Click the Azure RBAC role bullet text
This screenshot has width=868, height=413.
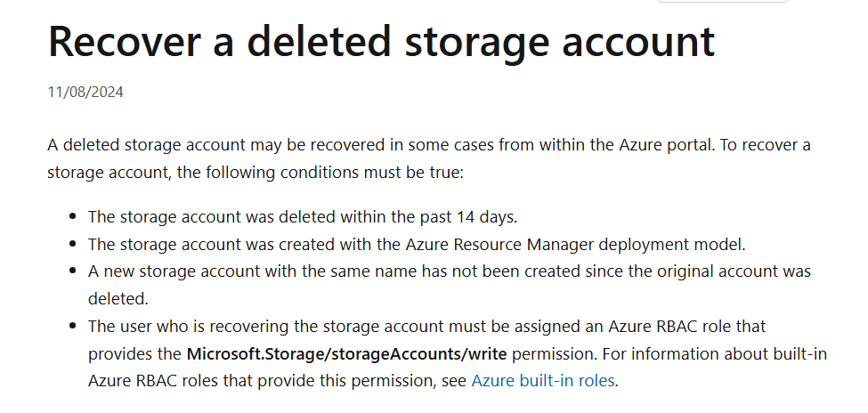458,353
